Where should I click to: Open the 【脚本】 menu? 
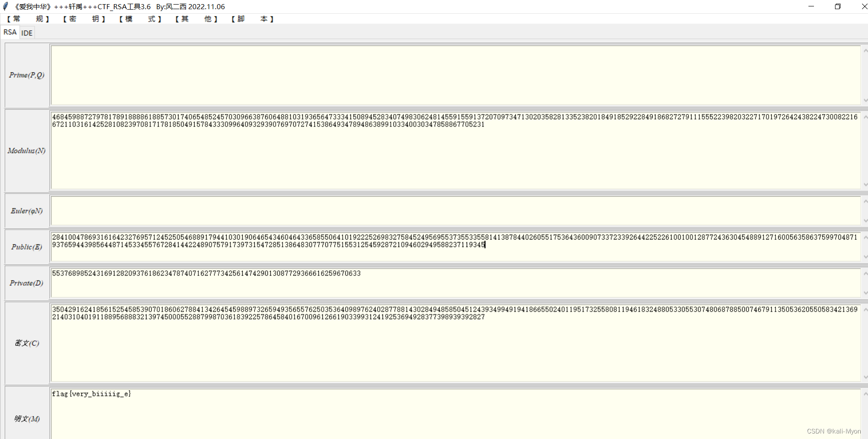coord(252,19)
